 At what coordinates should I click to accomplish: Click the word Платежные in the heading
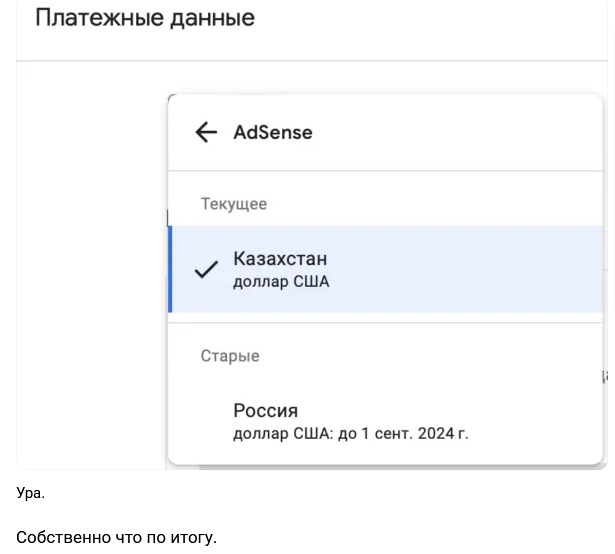(x=99, y=18)
